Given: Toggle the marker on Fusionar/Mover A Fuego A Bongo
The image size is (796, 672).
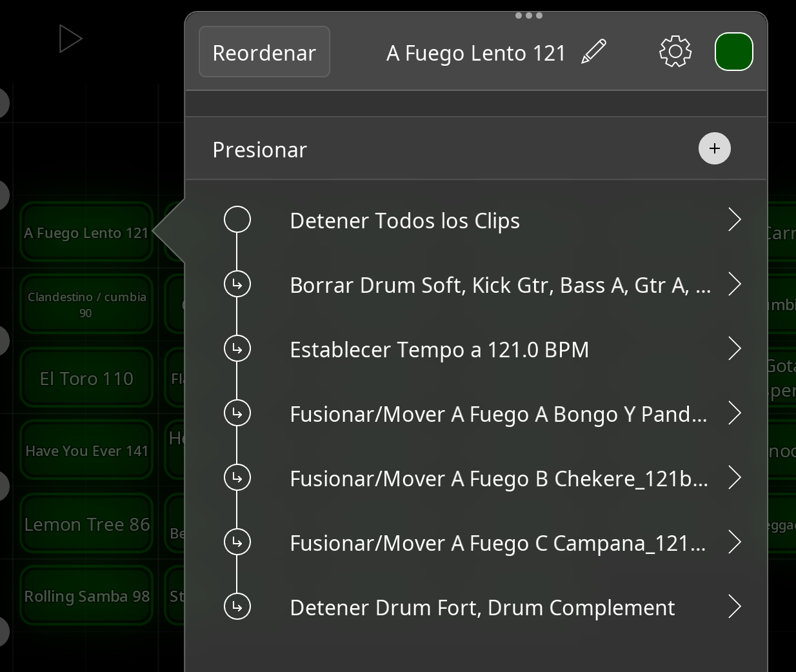Looking at the screenshot, I should coord(237,413).
